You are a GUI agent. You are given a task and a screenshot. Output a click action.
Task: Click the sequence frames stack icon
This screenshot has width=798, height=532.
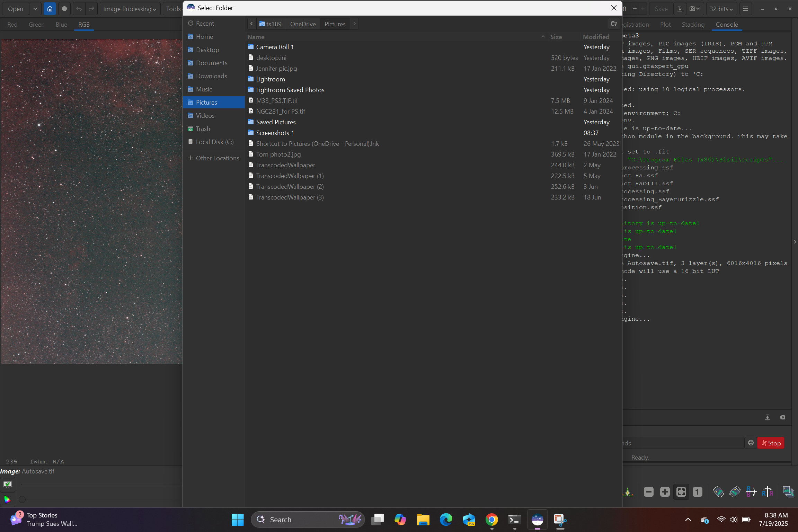pyautogui.click(x=788, y=492)
